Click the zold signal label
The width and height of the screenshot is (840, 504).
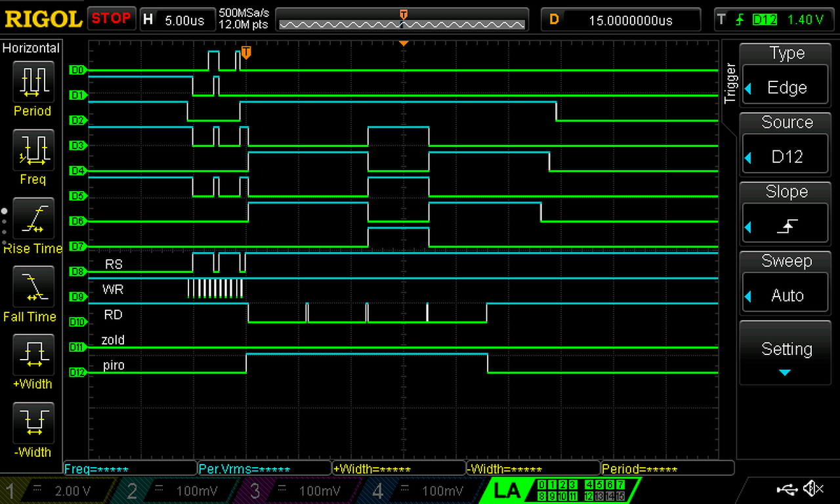[113, 339]
